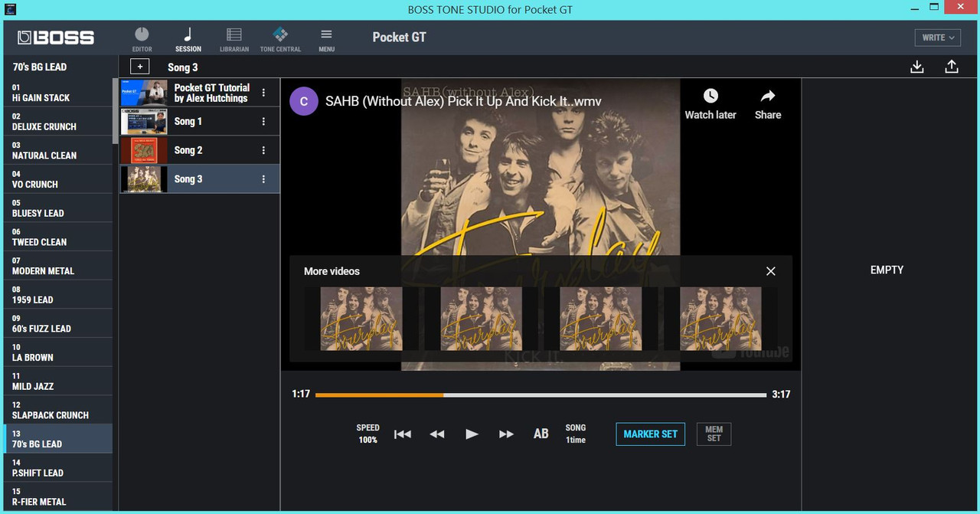Screen dimensions: 980x514
Task: Select patch 05 BLUESY LEAD
Action: click(x=58, y=208)
